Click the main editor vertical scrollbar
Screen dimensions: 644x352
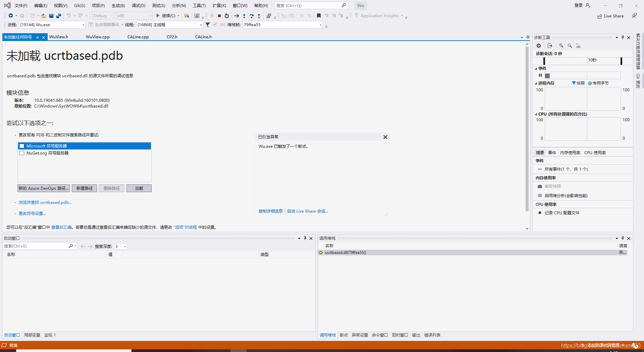pyautogui.click(x=527, y=129)
